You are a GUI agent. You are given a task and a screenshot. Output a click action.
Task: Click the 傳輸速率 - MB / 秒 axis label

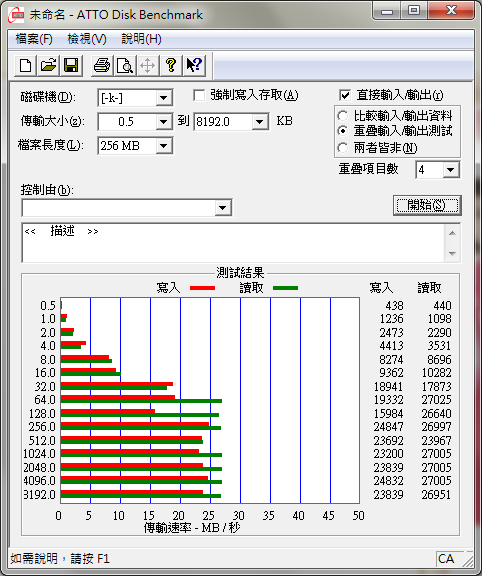[x=192, y=528]
